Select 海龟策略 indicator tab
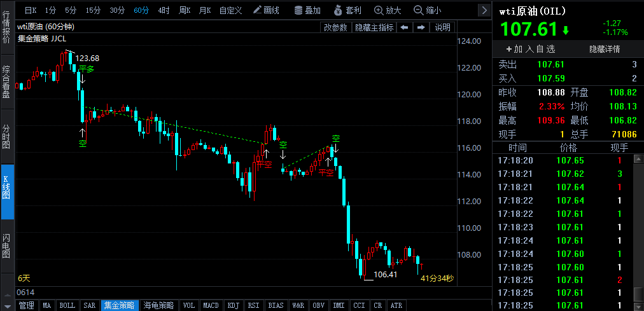Image resolution: width=644 pixels, height=311 pixels. tap(158, 305)
